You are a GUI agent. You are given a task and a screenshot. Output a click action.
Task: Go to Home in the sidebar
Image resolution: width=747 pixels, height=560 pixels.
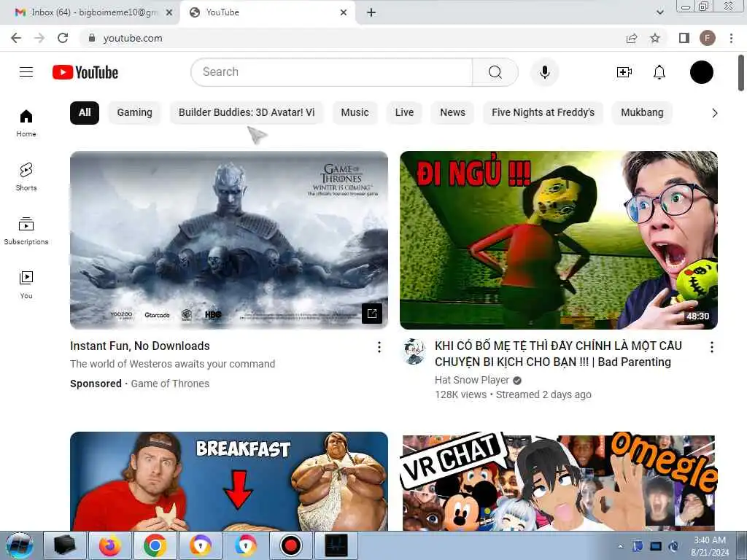[26, 123]
